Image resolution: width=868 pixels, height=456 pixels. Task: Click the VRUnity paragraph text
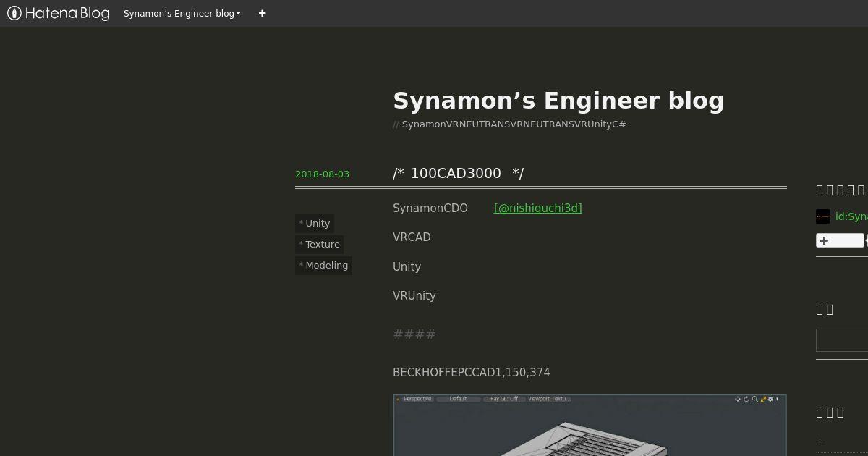[x=414, y=296]
